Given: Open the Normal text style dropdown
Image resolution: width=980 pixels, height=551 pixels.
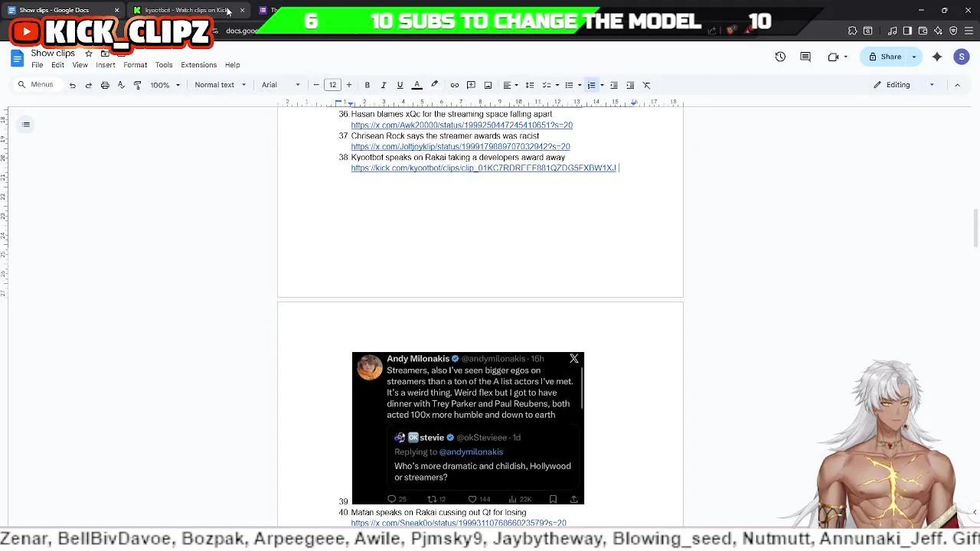Looking at the screenshot, I should tap(220, 85).
